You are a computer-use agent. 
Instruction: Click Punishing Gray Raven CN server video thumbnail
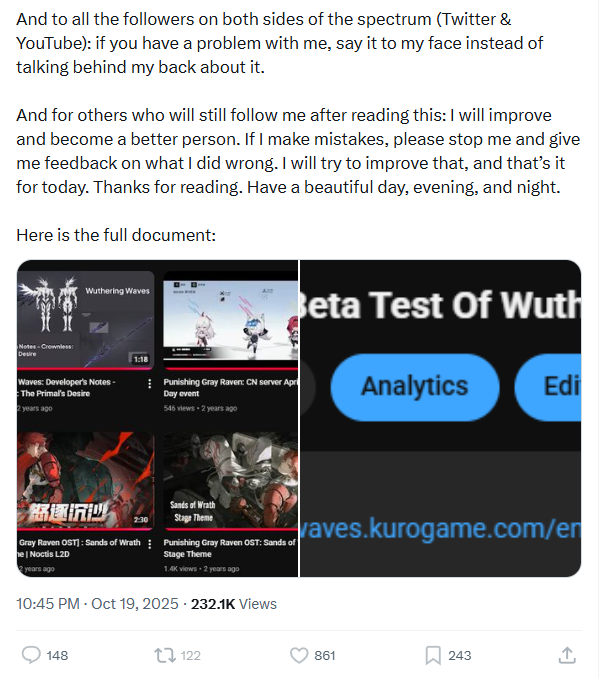point(231,320)
